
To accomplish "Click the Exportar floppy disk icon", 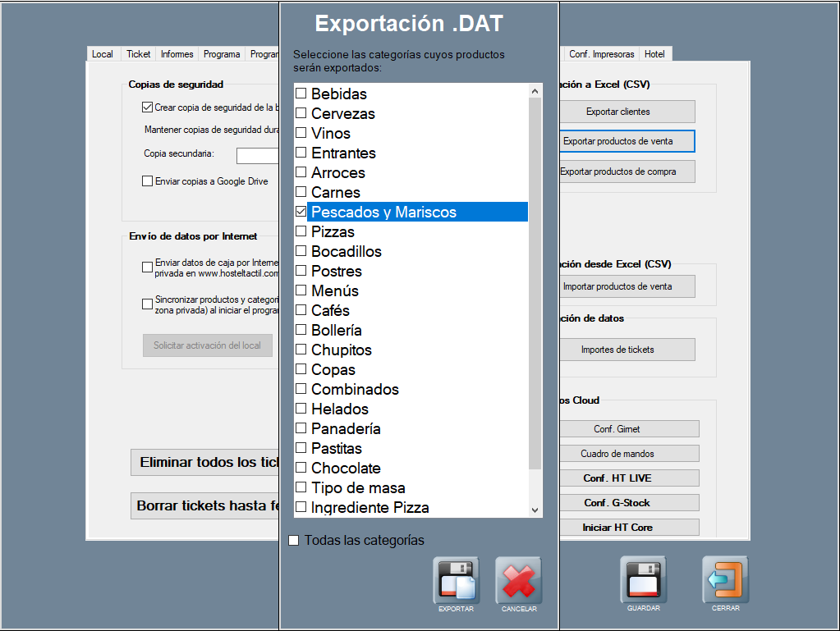I will pos(456,580).
